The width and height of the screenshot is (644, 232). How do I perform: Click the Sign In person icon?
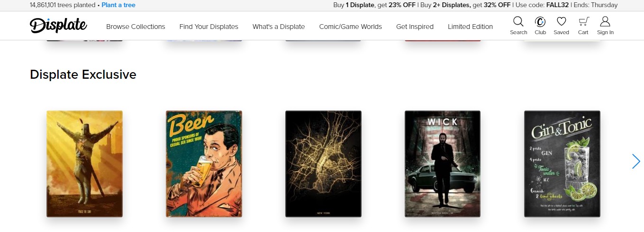[x=605, y=21]
